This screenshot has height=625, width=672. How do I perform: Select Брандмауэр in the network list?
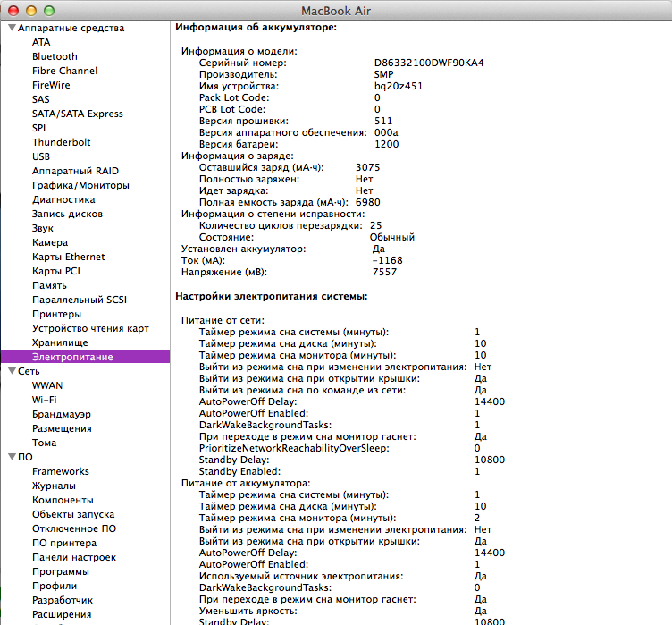click(x=62, y=414)
